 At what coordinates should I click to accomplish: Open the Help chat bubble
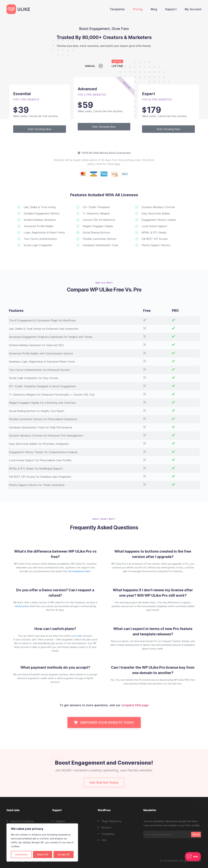pos(193,856)
